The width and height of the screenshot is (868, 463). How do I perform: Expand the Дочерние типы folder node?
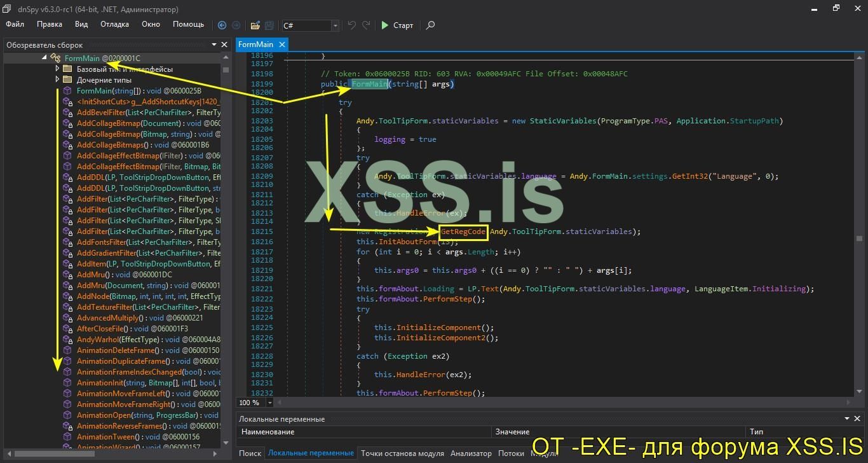coord(57,79)
